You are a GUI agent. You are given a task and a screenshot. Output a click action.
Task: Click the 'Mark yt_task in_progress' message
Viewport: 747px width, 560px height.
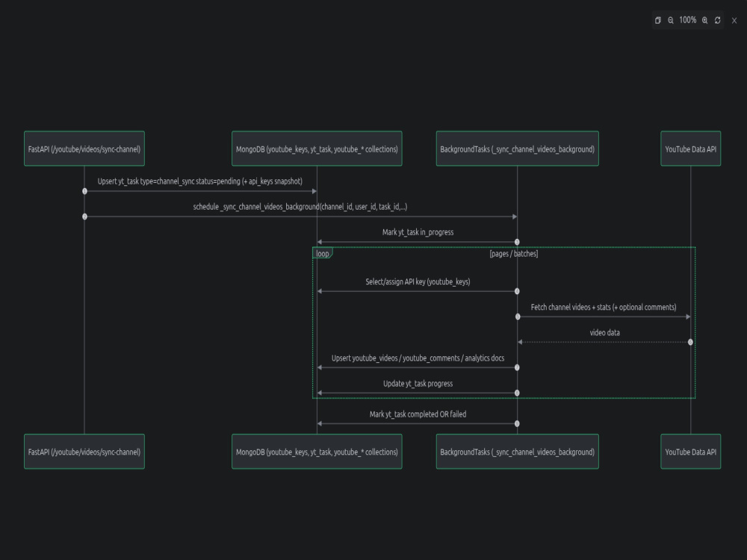coord(418,232)
